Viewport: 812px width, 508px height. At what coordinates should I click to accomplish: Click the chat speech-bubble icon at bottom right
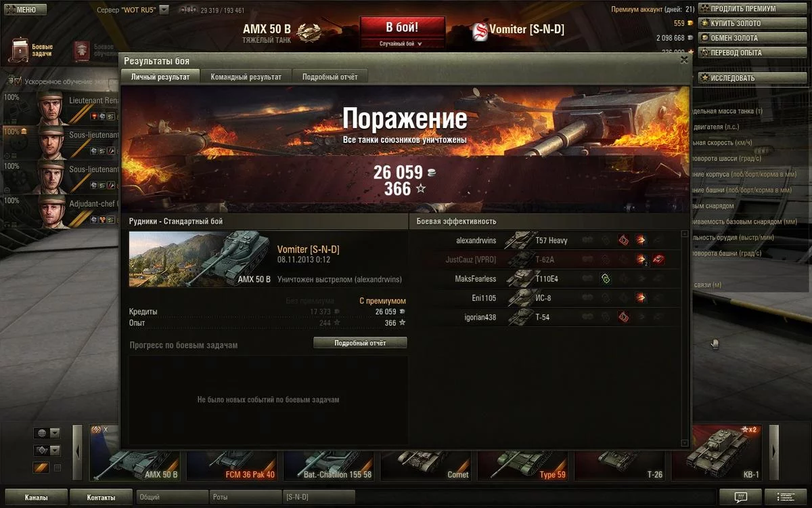pos(740,497)
